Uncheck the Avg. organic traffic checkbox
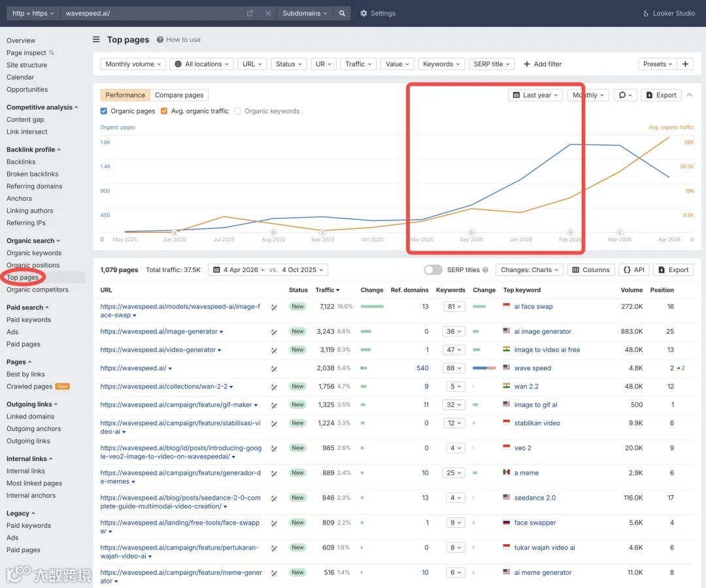 coord(164,111)
